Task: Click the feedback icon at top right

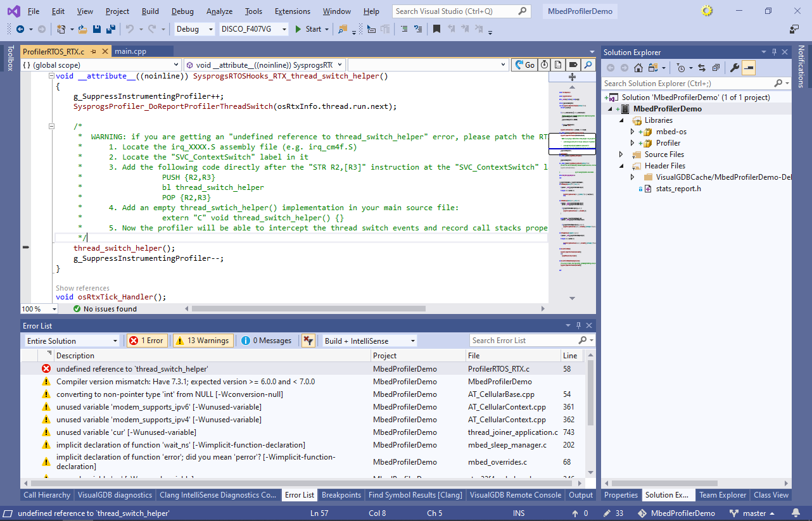Action: [x=794, y=29]
